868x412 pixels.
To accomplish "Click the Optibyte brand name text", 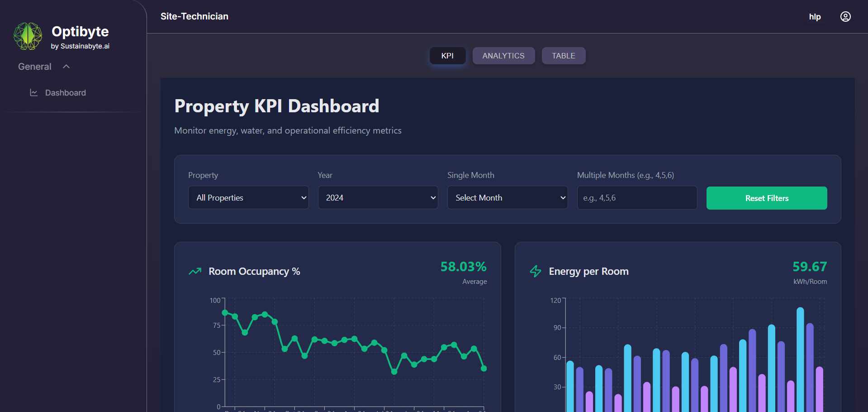I will (x=80, y=32).
